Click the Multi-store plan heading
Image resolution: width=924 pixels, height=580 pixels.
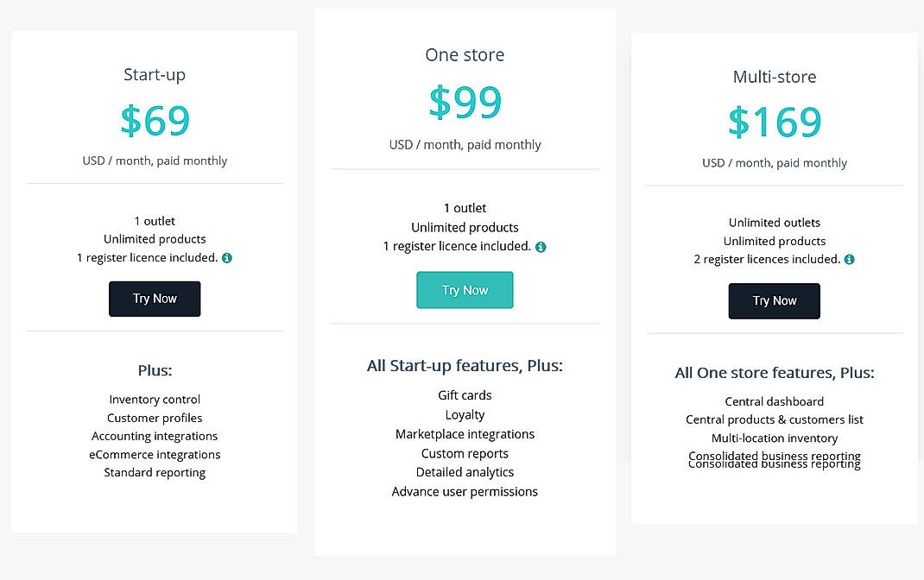[x=774, y=76]
